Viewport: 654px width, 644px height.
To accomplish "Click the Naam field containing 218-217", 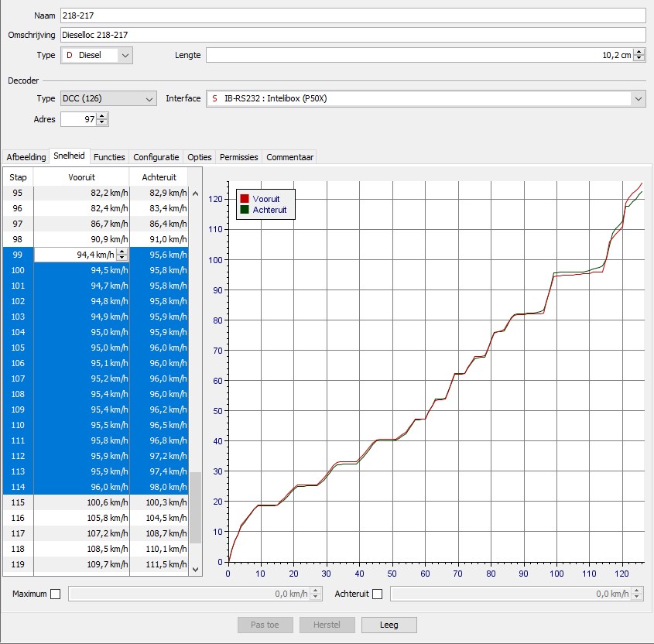I will 353,15.
